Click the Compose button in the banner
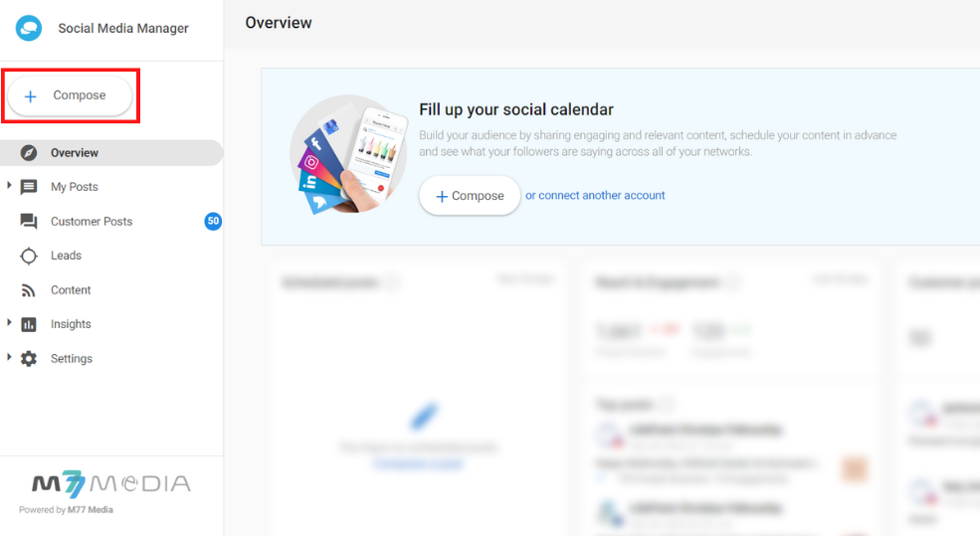 coord(470,196)
